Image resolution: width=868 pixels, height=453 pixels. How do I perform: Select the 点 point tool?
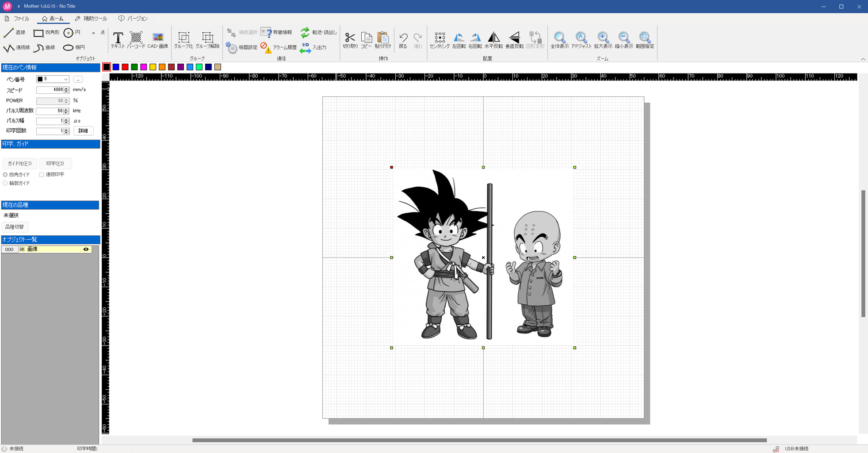[x=98, y=33]
